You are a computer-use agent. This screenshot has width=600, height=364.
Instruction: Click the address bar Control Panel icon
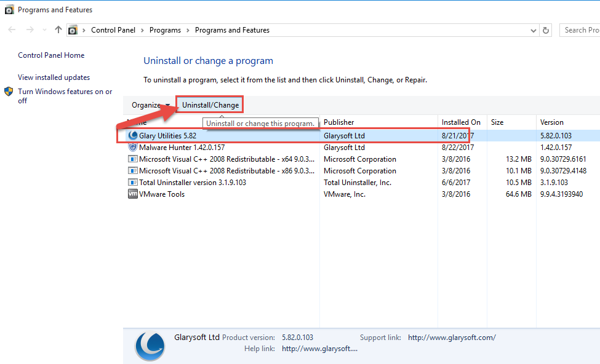73,30
